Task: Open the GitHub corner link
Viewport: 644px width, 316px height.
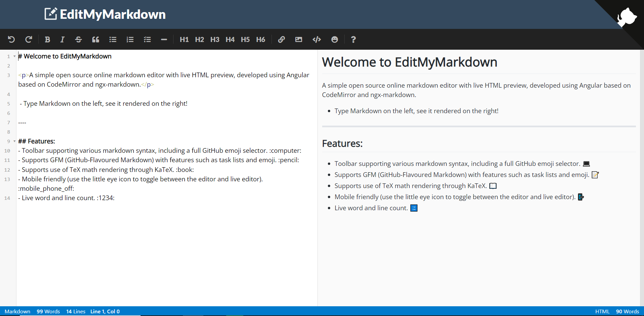Action: point(627,17)
